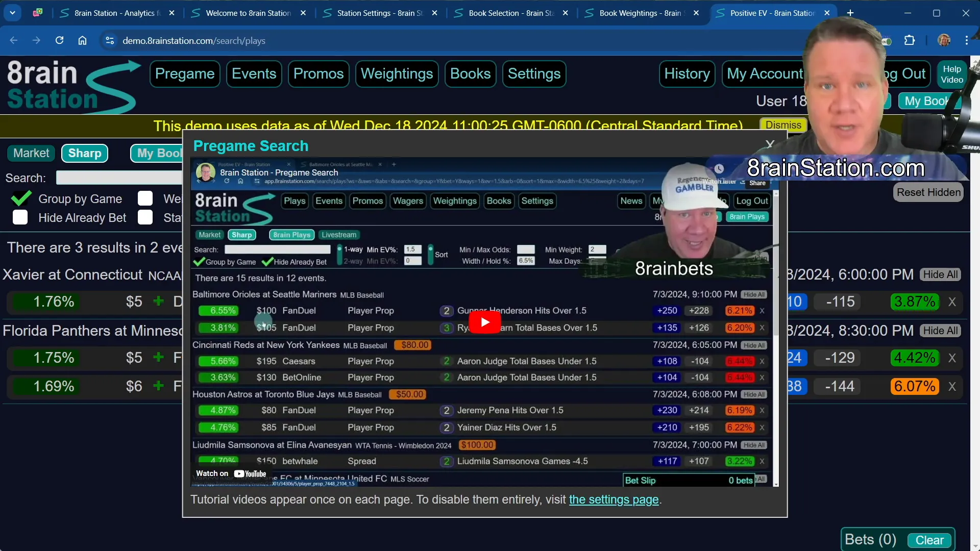Image resolution: width=980 pixels, height=551 pixels.
Task: Close the Station Settings tab
Action: coord(434,13)
